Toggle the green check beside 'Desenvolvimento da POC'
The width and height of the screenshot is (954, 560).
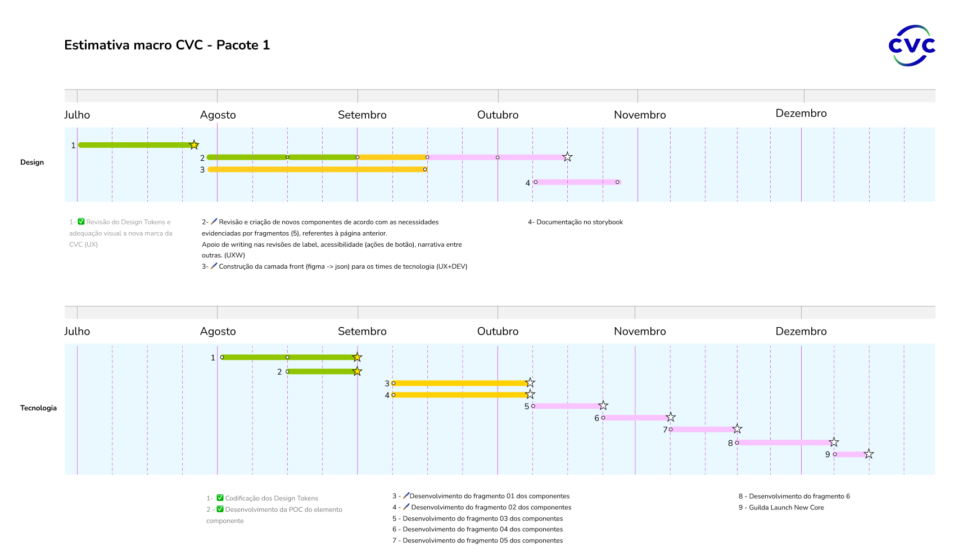coord(220,509)
